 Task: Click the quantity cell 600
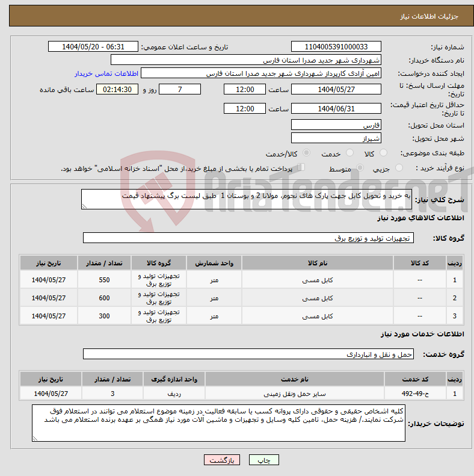coord(104,298)
